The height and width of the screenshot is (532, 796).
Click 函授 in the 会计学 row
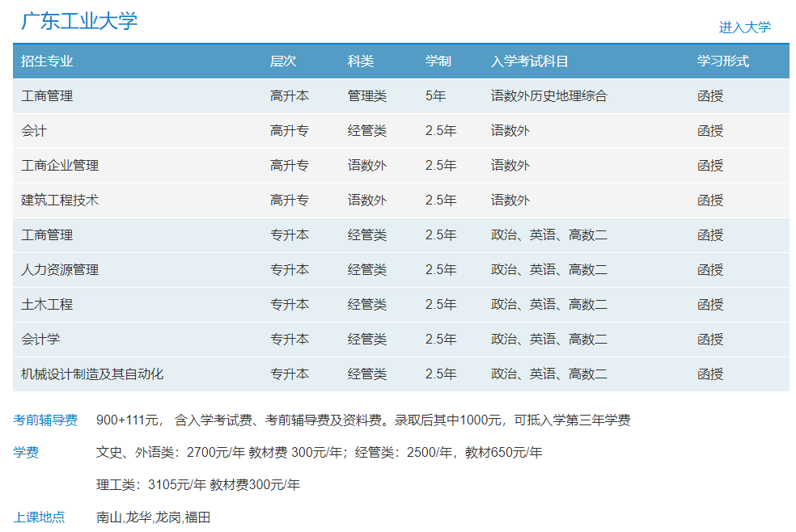tap(709, 340)
